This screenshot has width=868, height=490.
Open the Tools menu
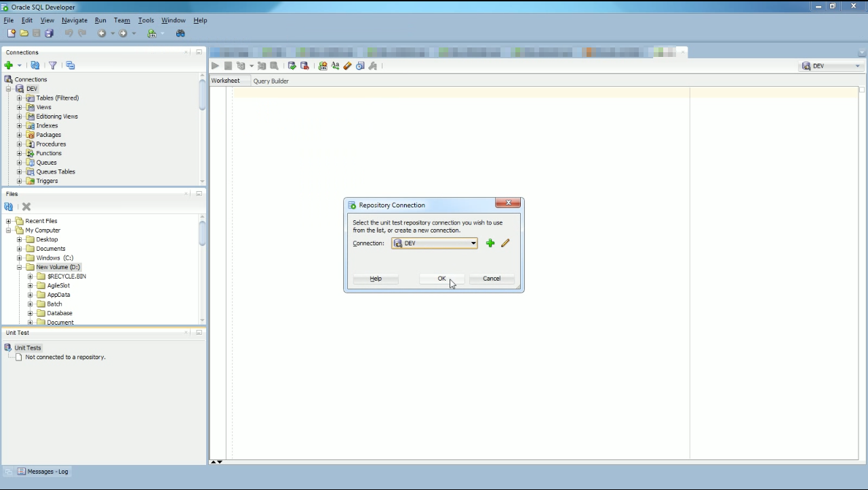point(146,20)
